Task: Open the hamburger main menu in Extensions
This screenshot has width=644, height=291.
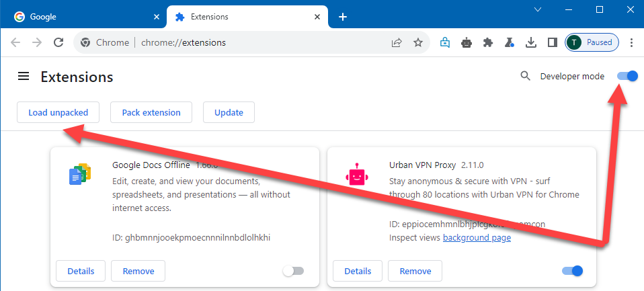Action: [x=24, y=77]
